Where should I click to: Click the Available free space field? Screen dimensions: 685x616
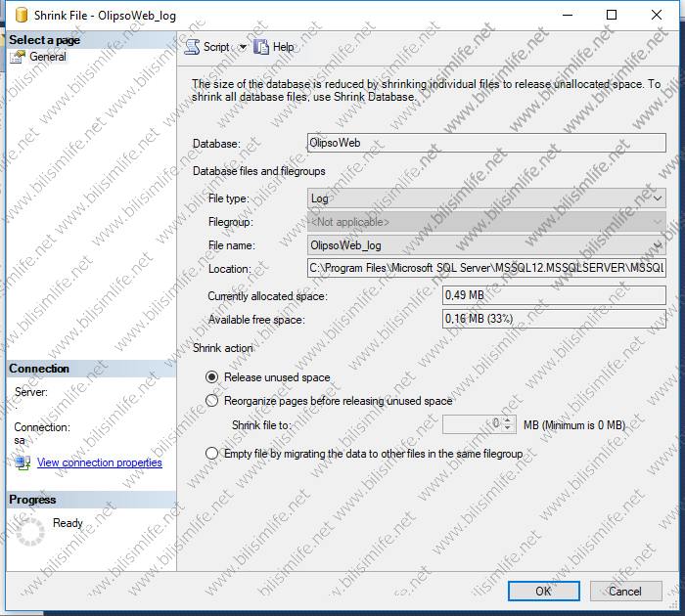click(x=554, y=319)
